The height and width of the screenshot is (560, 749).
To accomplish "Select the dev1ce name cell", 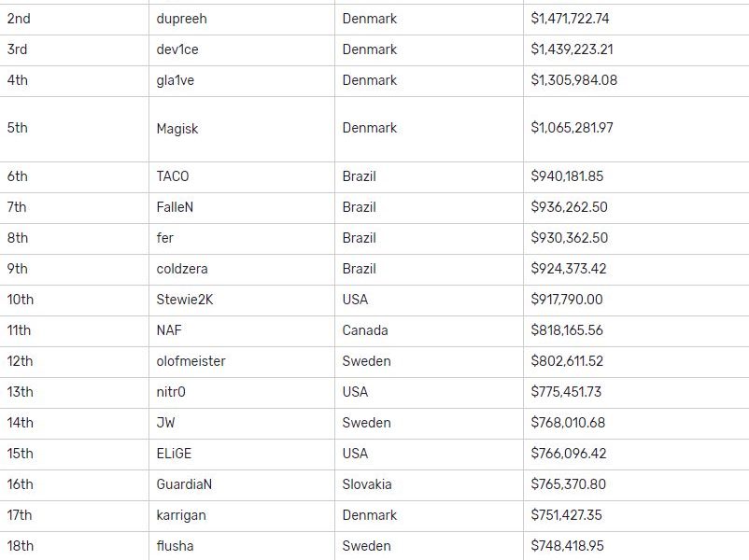I will coord(177,49).
